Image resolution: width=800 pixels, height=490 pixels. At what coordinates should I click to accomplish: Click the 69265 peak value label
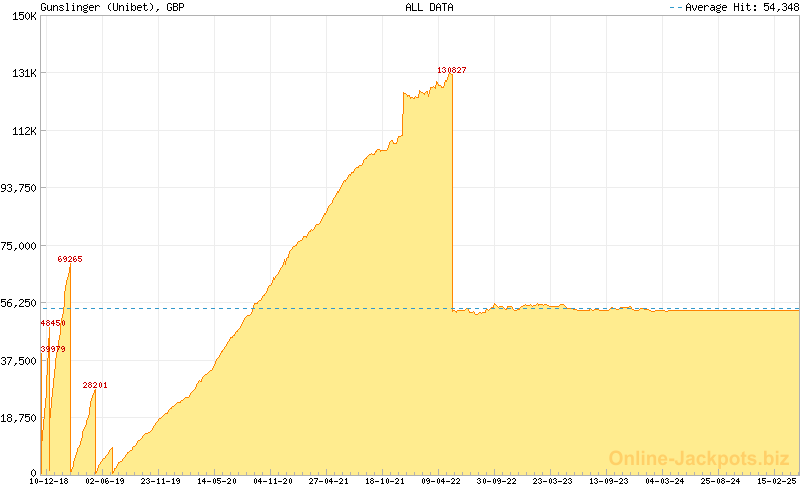[x=70, y=259]
